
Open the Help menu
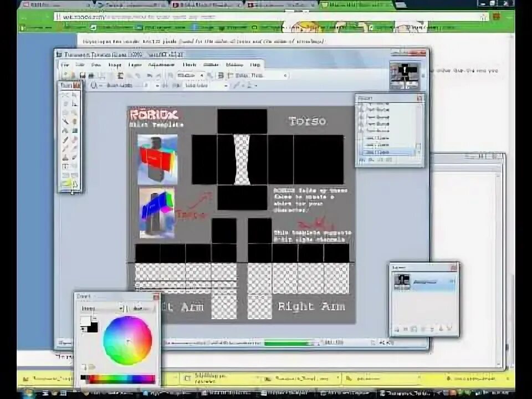click(x=255, y=64)
